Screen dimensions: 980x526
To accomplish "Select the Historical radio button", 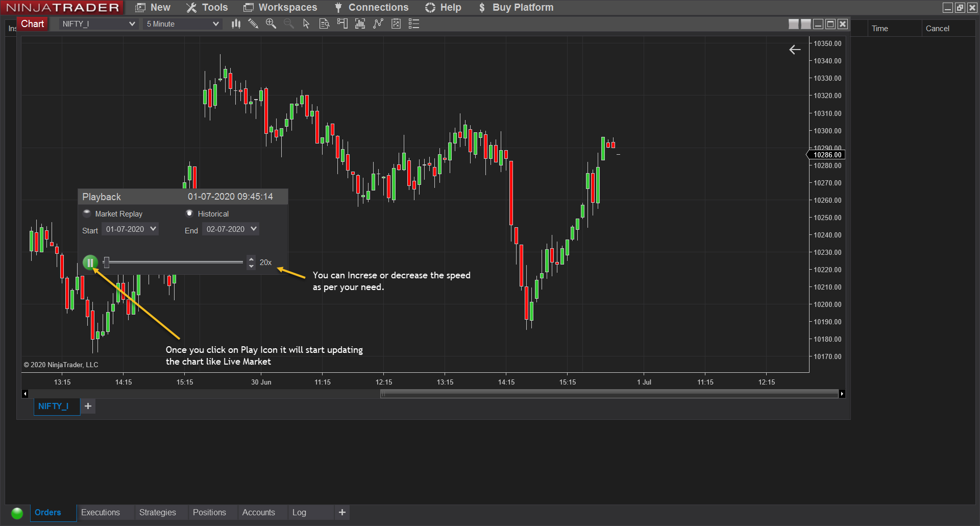I will tap(189, 213).
